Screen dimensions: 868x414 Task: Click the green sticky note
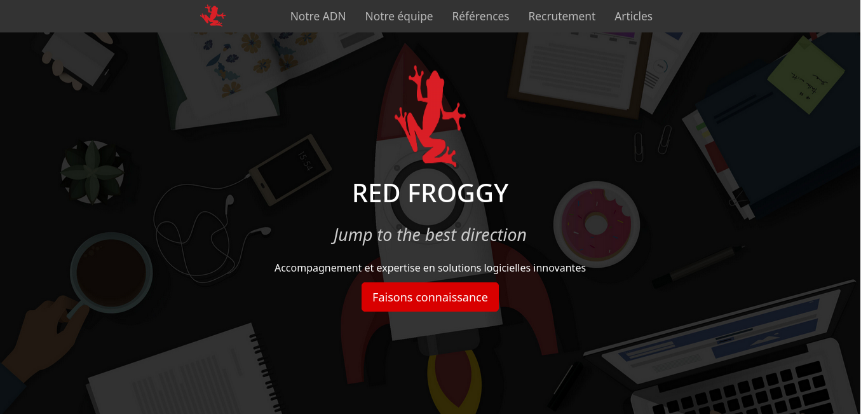coord(806,75)
